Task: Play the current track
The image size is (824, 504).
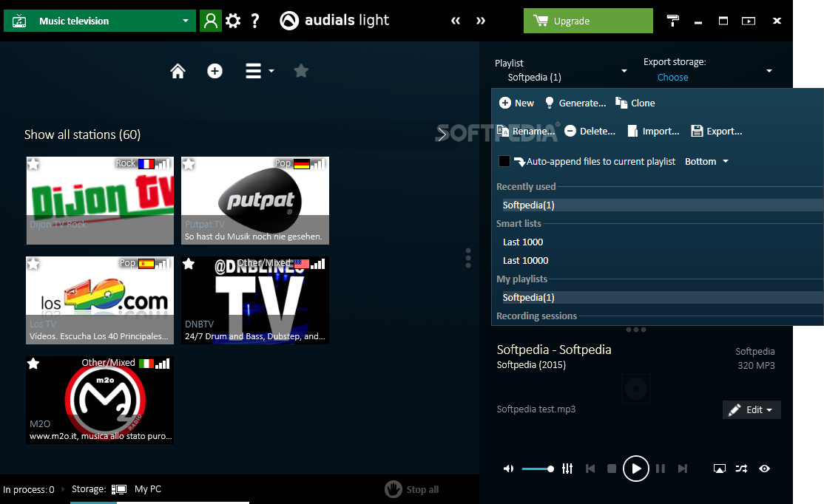Action: [636, 469]
